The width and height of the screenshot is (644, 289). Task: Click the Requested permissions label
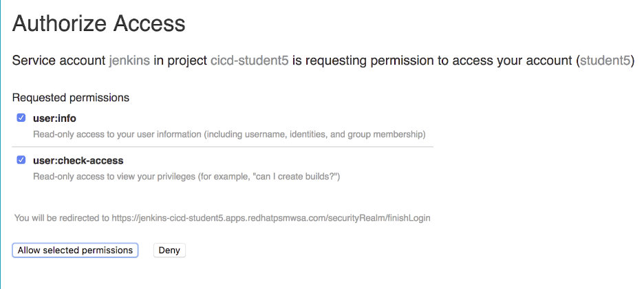(x=71, y=98)
